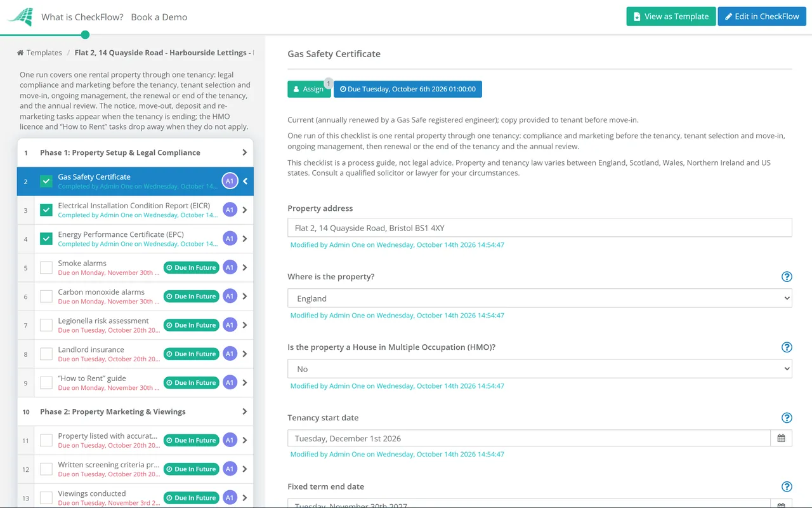Open help icon for the HMO question
Screen dimensions: 812x508
[x=787, y=347]
